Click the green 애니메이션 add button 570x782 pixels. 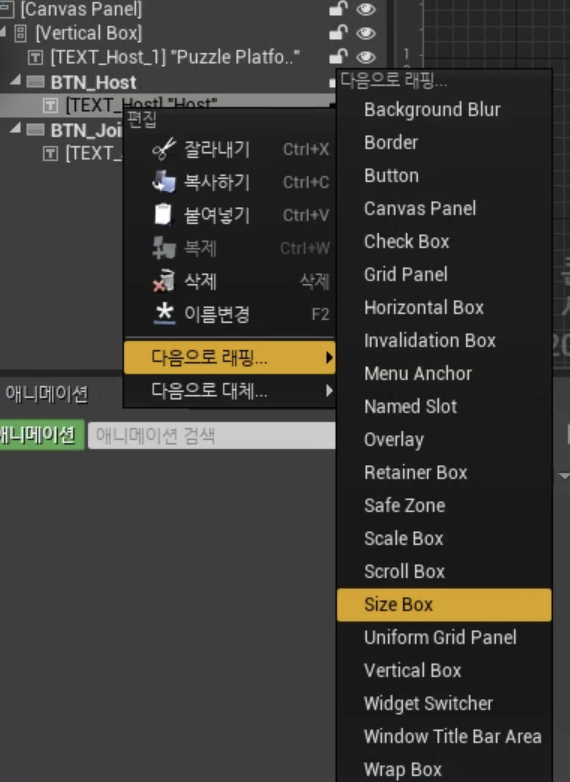pyautogui.click(x=41, y=435)
